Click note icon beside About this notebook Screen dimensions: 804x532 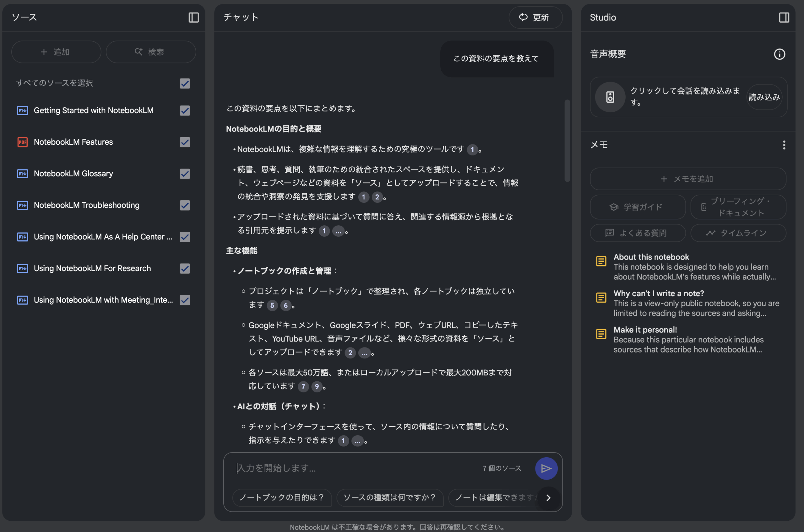(x=601, y=261)
